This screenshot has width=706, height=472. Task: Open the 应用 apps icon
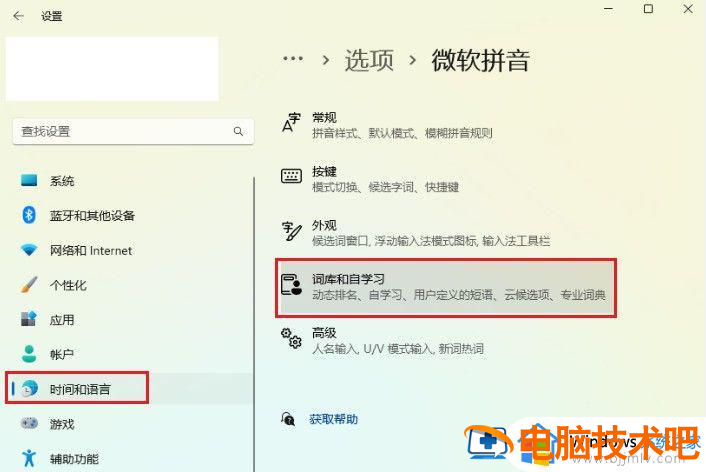click(29, 319)
